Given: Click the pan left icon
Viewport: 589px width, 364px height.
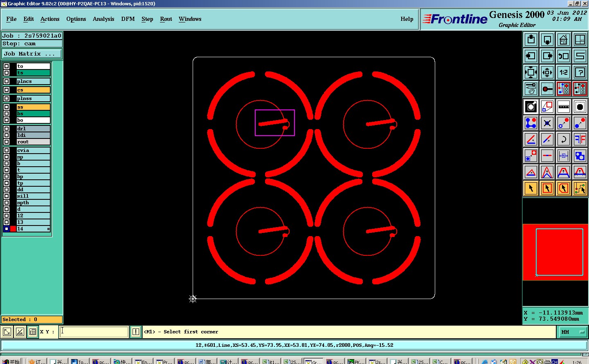Looking at the screenshot, I should click(531, 56).
